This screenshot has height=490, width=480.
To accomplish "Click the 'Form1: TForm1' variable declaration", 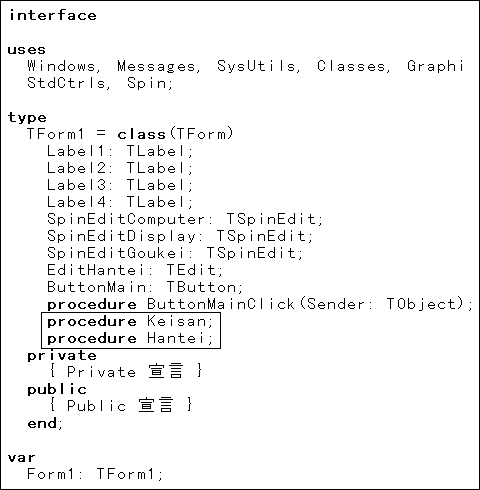I will pos(95,474).
